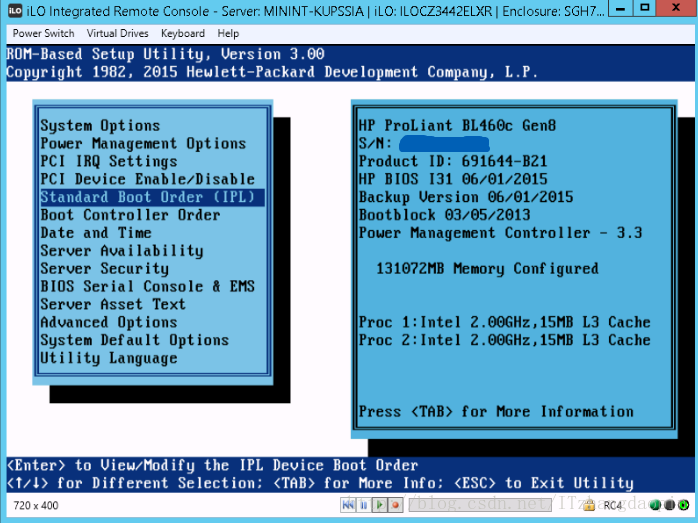Click the green play icon

click(379, 505)
